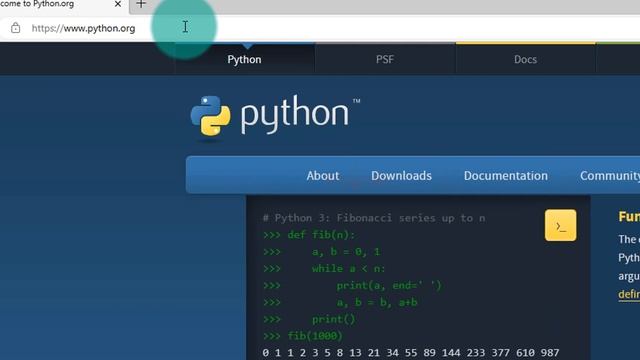The image size is (640, 360).
Task: Open the Downloads menu
Action: [401, 176]
